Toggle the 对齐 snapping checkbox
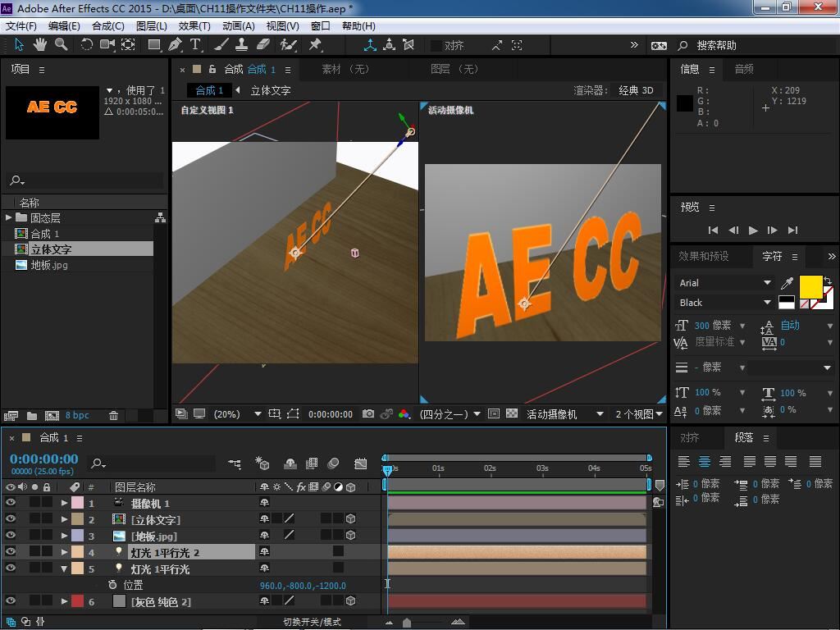Image resolution: width=840 pixels, height=630 pixels. tap(436, 46)
